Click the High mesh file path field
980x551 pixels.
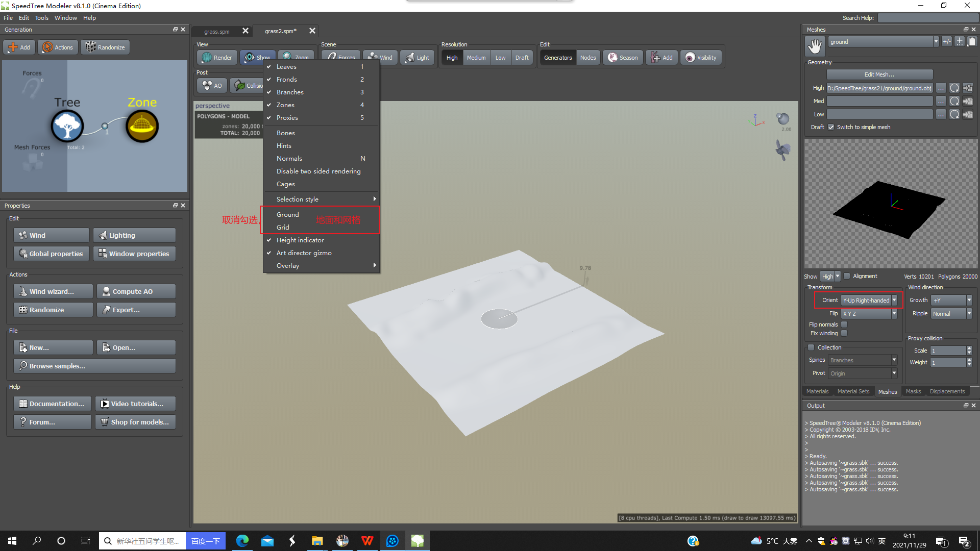point(879,88)
